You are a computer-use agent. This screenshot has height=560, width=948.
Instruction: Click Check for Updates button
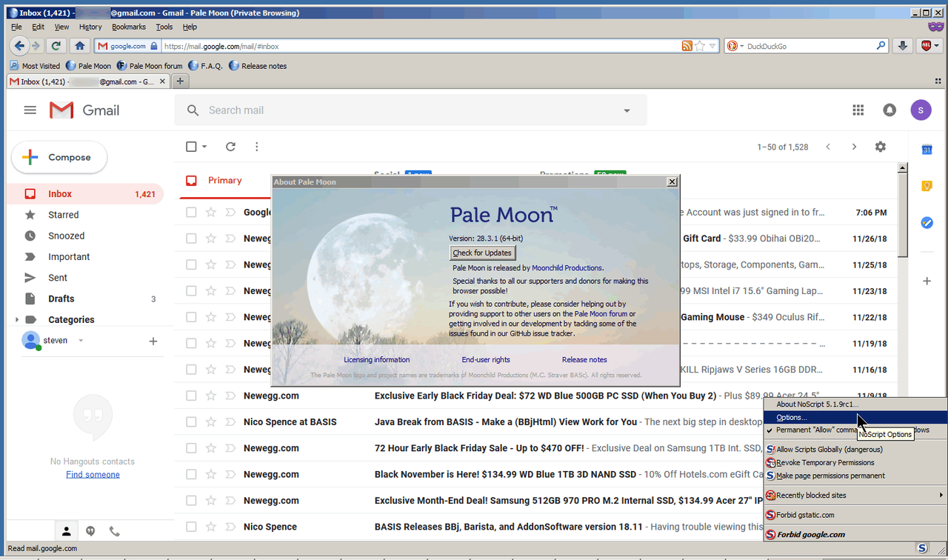coord(482,253)
